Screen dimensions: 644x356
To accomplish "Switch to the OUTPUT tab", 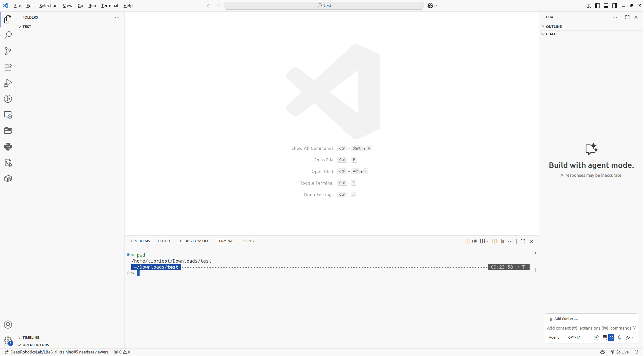I will click(x=165, y=241).
